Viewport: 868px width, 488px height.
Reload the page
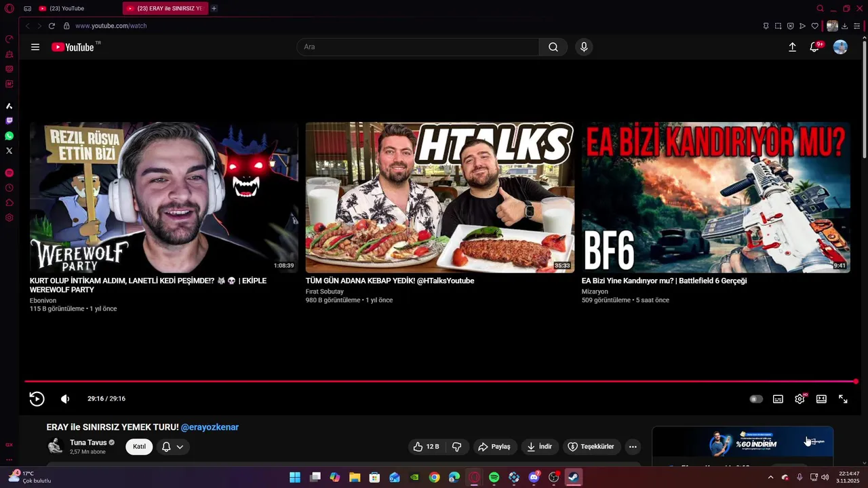coord(52,26)
